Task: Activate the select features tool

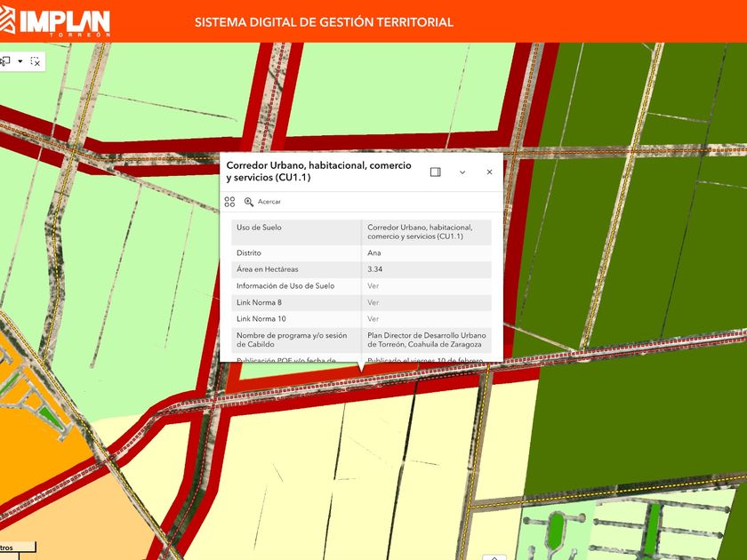Action: click(5, 61)
